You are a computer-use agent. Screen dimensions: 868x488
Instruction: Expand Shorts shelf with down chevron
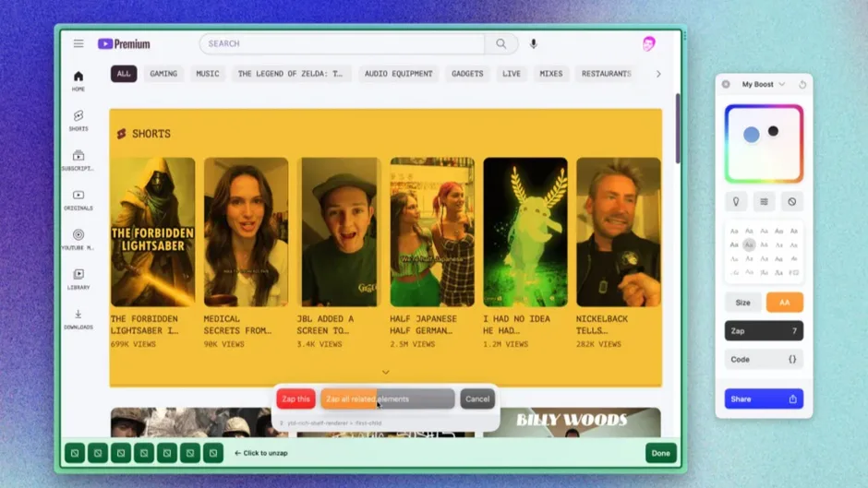(386, 373)
